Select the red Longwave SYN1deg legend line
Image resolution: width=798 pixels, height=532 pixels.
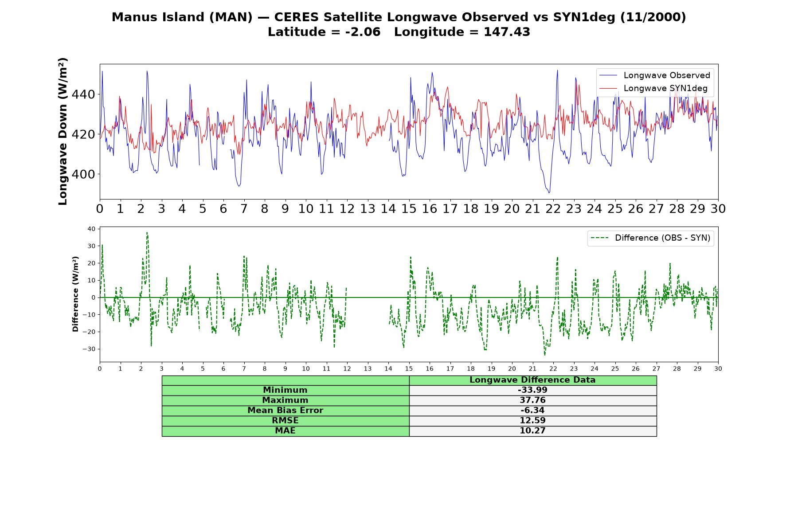[x=608, y=88]
